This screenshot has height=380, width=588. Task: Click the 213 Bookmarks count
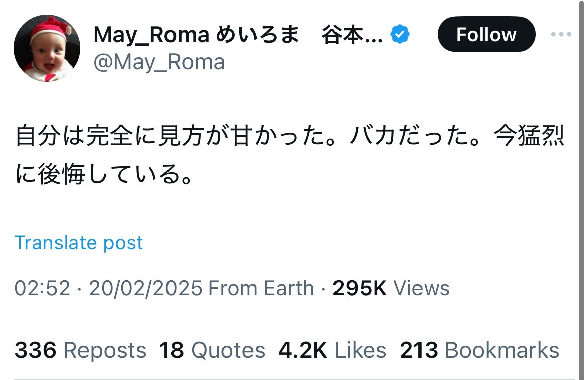(480, 350)
